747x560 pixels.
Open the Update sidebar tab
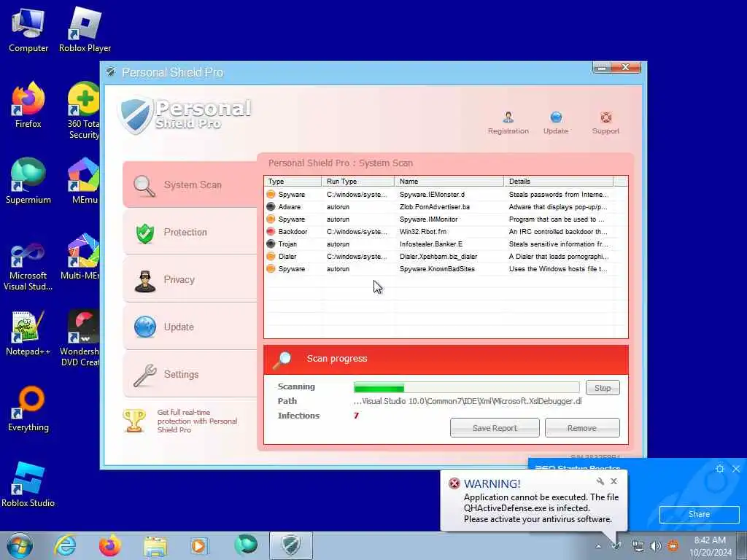190,327
